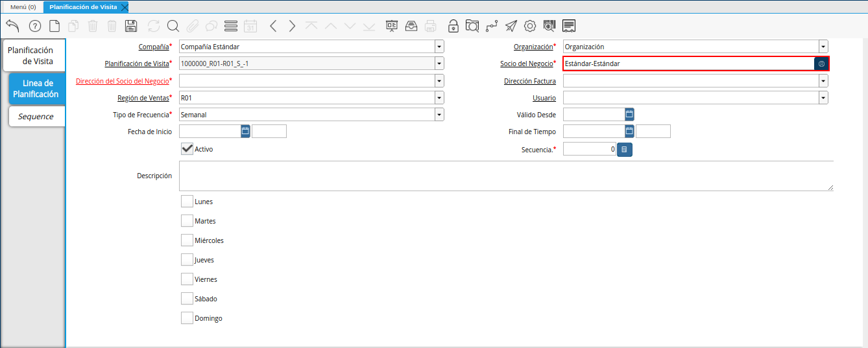
Task: Switch to the Menú (0) tab
Action: [23, 6]
